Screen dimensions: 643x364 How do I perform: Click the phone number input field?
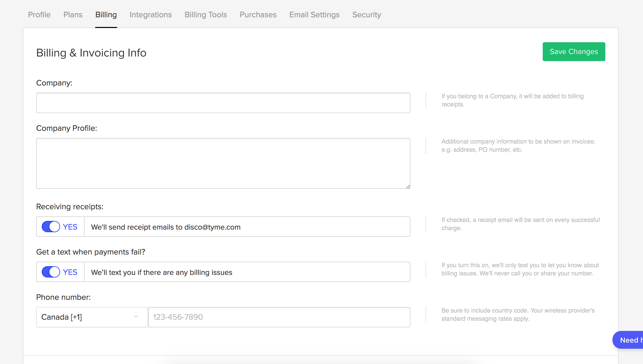click(279, 317)
